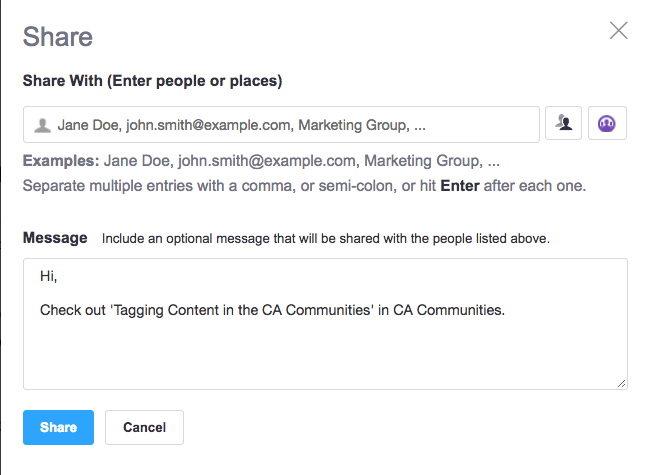Click the 'Hi,' line in the message
650x475 pixels.
pos(49,276)
